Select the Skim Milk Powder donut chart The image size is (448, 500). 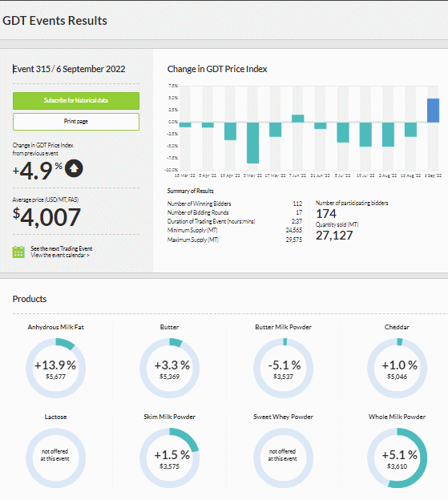coord(170,458)
